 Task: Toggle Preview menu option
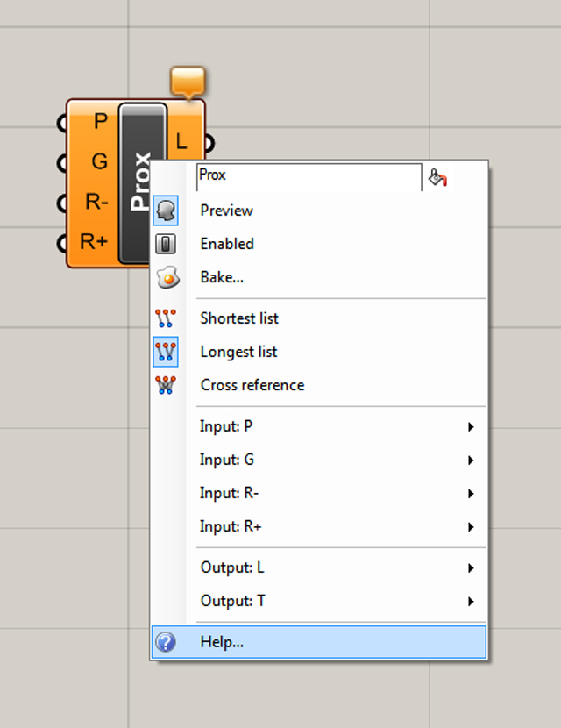point(226,211)
